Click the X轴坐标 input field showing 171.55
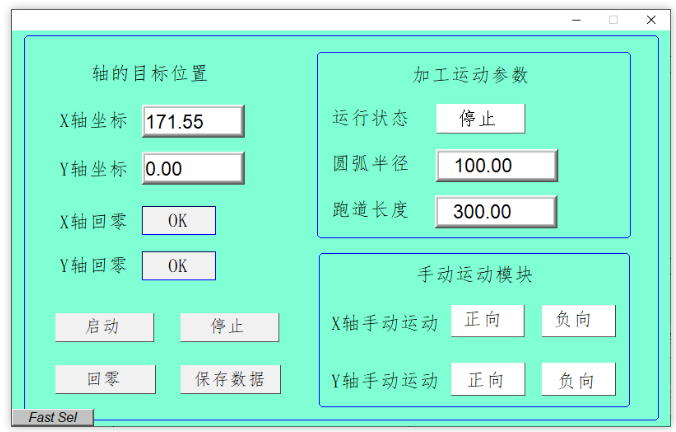The image size is (676, 432). click(x=193, y=121)
